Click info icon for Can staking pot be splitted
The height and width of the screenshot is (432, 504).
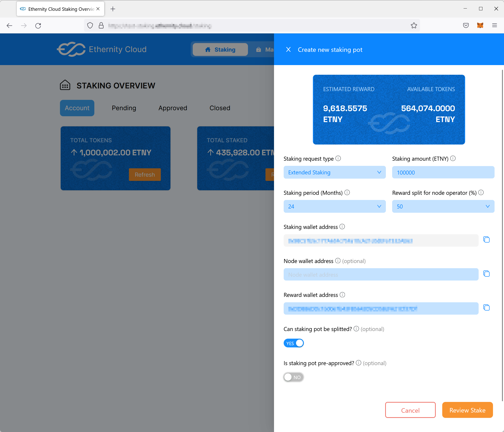(356, 329)
